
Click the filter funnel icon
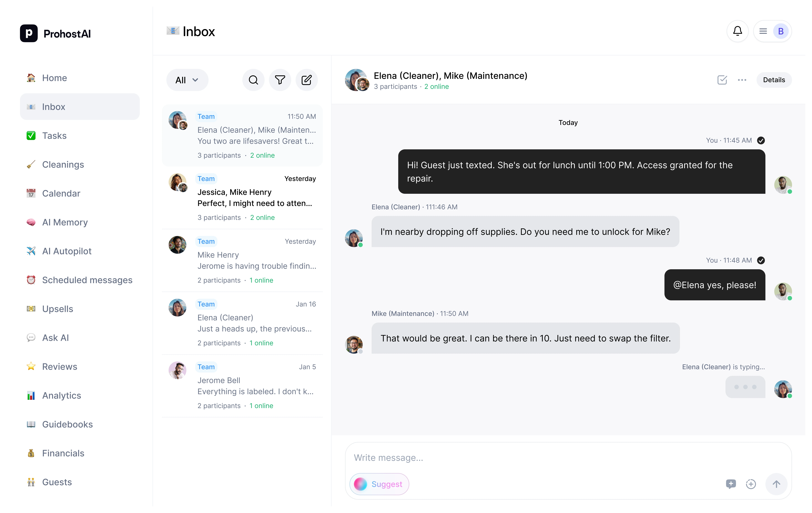[x=280, y=80]
